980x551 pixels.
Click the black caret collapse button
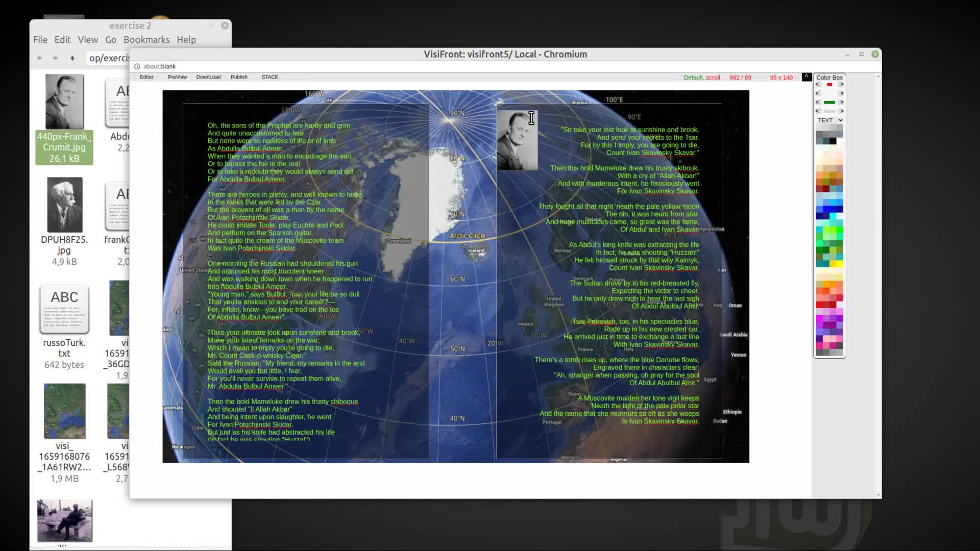click(806, 77)
